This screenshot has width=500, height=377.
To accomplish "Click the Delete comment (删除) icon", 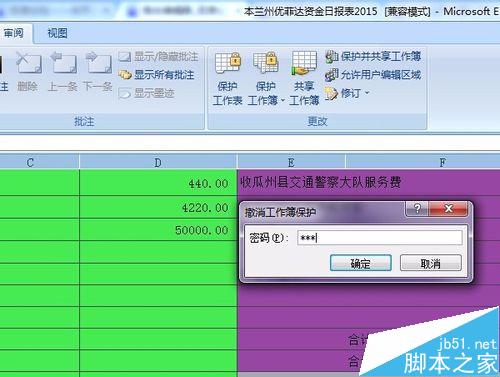I will coord(28,72).
